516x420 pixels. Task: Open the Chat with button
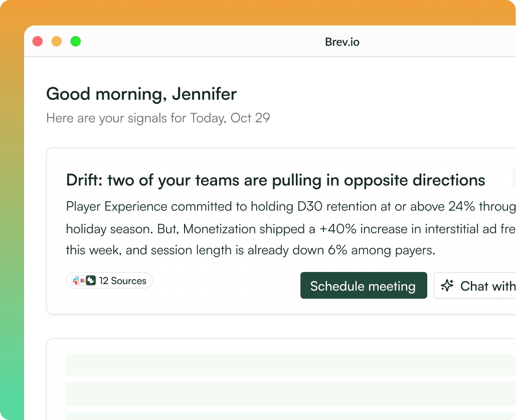point(475,286)
